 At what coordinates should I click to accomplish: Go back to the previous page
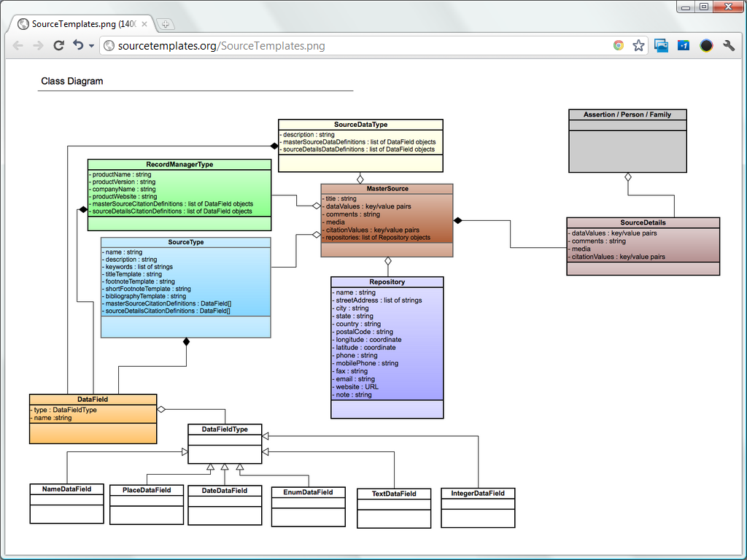coord(18,45)
